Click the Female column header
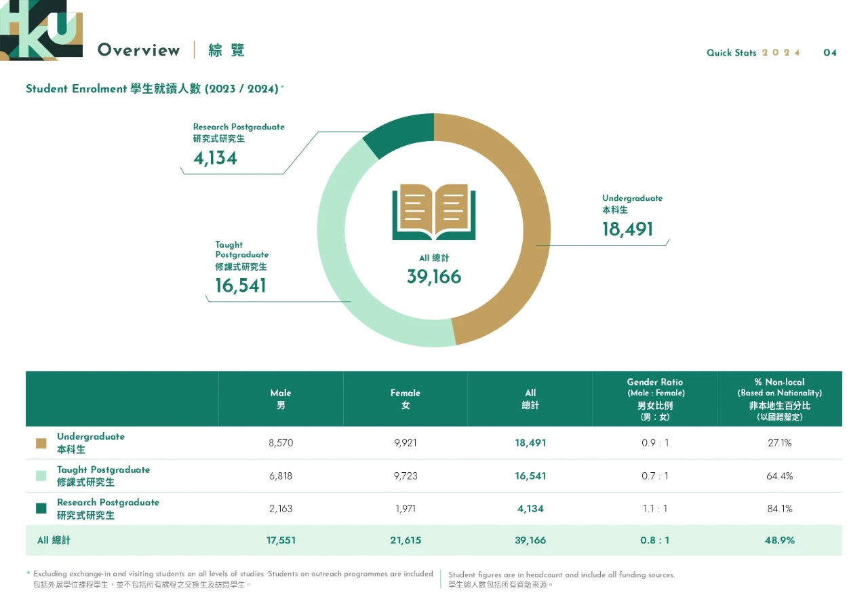This screenshot has width=868, height=614. coord(406,399)
